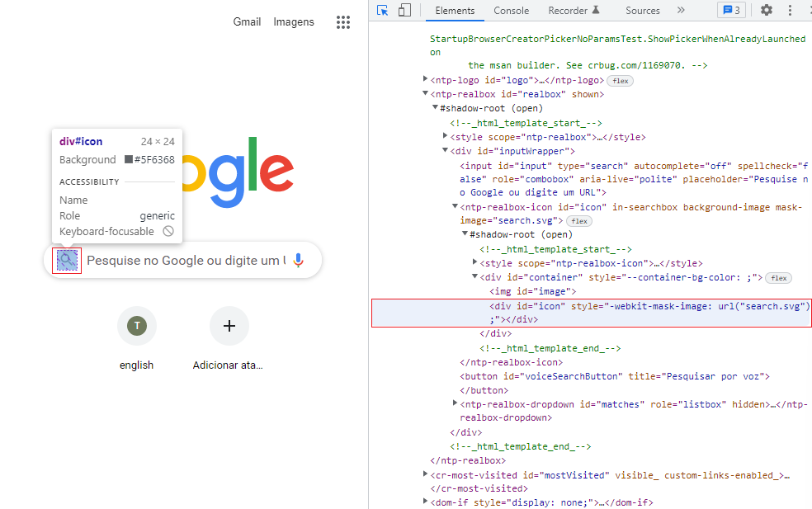812x509 pixels.
Task: Open the 3 issues message badge
Action: click(731, 11)
